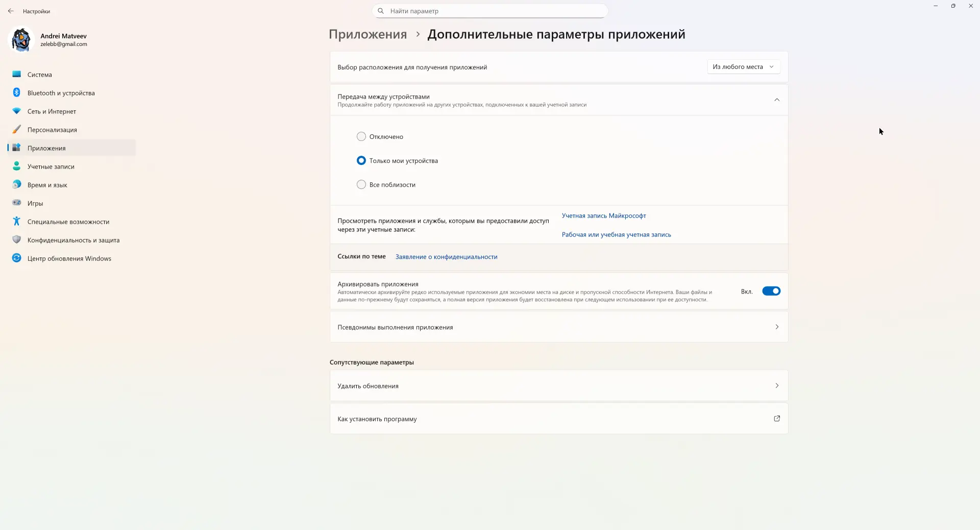This screenshot has height=530, width=980.
Task: Open Центр обновления Windows
Action: tap(69, 258)
